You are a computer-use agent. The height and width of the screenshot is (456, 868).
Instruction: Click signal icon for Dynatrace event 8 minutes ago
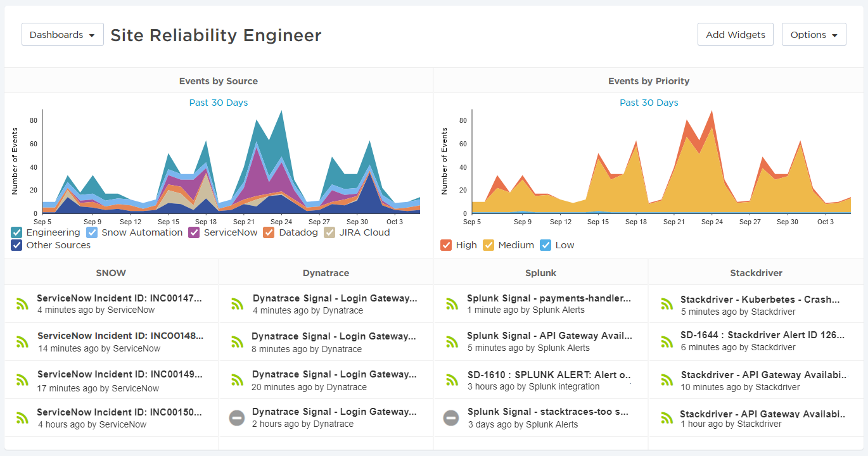[237, 342]
